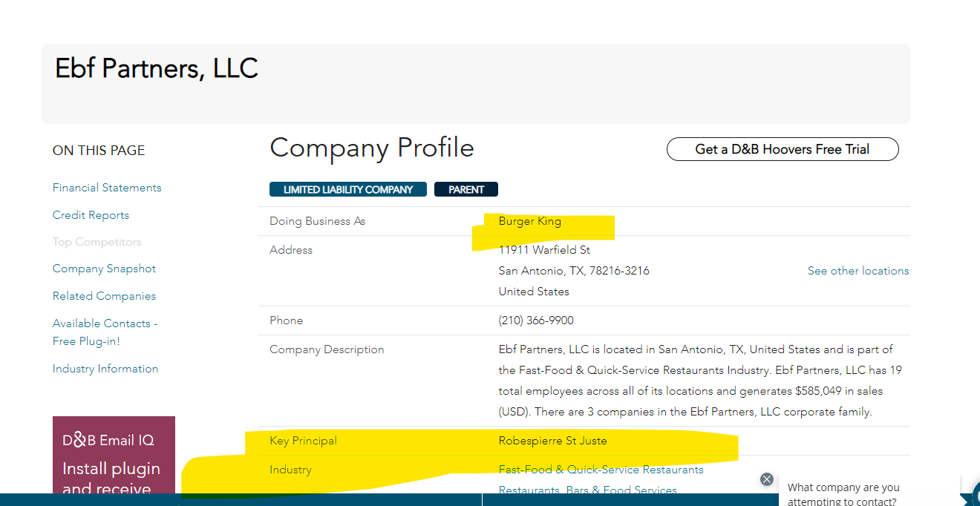Click See other locations link
Image resolution: width=980 pixels, height=506 pixels.
tap(858, 271)
